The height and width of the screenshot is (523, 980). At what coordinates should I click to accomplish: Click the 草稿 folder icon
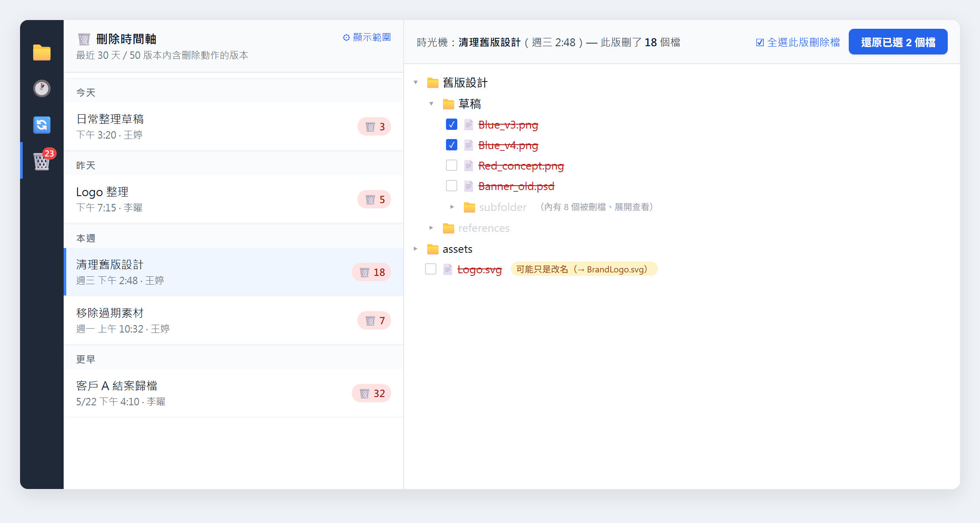(449, 104)
